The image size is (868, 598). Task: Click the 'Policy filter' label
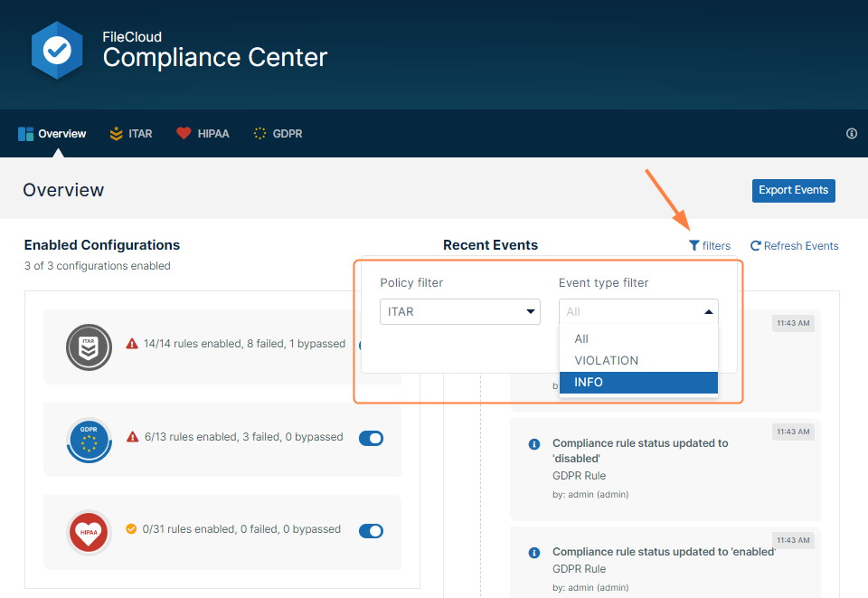click(412, 282)
